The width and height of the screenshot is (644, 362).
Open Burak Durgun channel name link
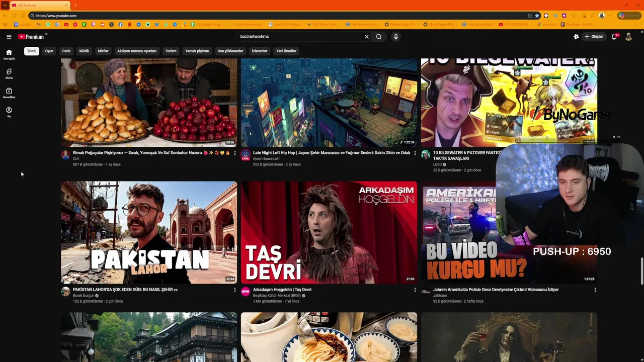[84, 296]
